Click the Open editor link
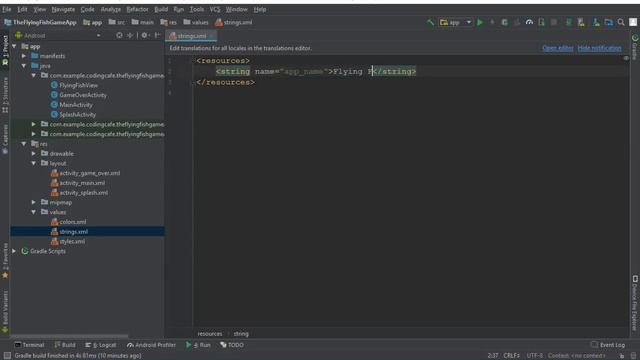Viewport: 640px width, 360px height. pyautogui.click(x=558, y=48)
